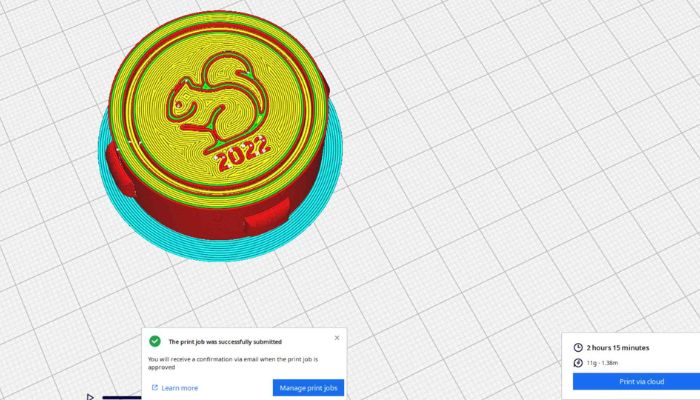Click the notification title about submitted print job
Image resolution: width=700 pixels, height=400 pixels.
(225, 342)
